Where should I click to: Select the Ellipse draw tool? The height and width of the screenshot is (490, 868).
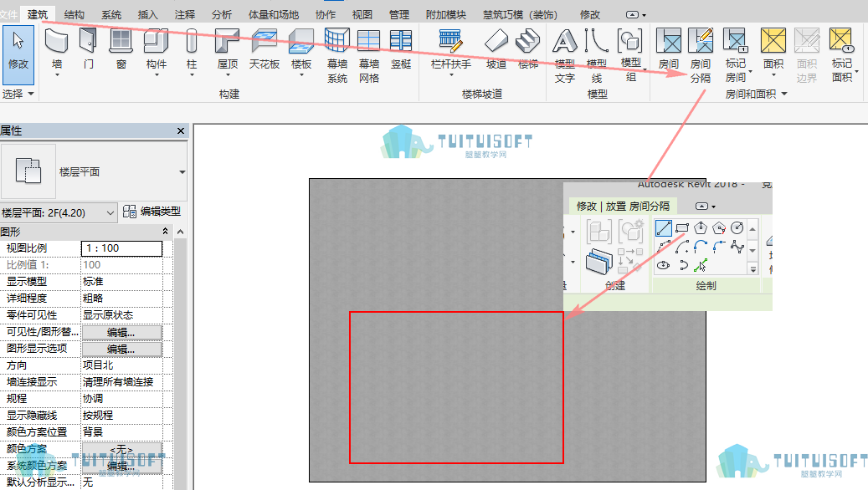pos(663,265)
